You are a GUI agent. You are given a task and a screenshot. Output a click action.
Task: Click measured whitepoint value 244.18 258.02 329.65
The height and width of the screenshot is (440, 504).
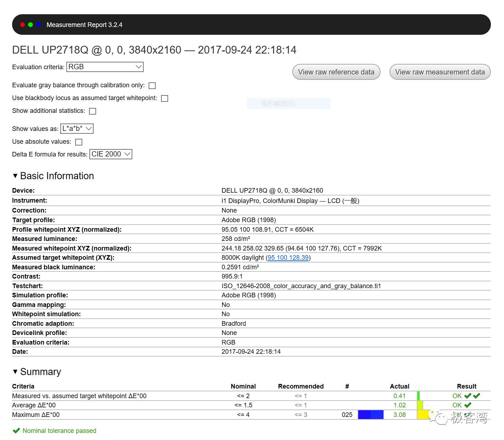[302, 248]
